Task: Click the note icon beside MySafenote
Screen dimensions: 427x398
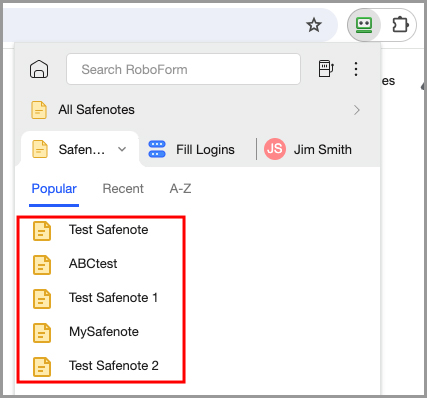Action: pyautogui.click(x=42, y=333)
